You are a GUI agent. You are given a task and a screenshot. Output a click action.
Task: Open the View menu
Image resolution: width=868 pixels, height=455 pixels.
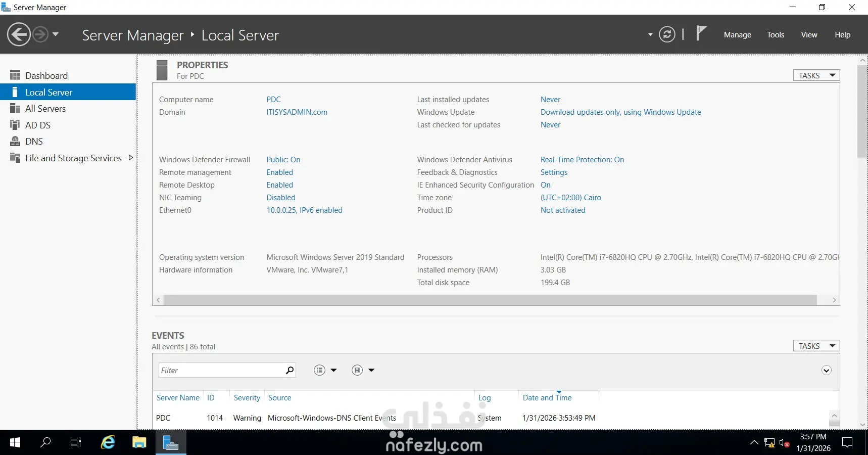809,35
